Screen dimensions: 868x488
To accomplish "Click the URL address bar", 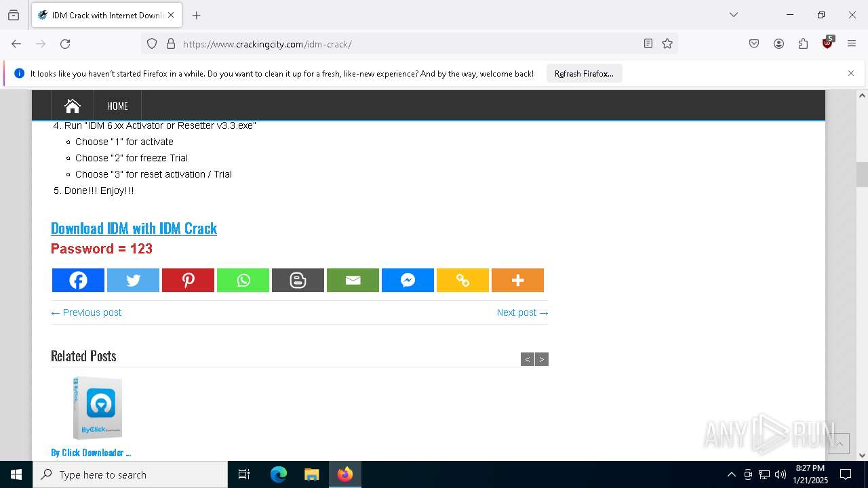I will [410, 44].
